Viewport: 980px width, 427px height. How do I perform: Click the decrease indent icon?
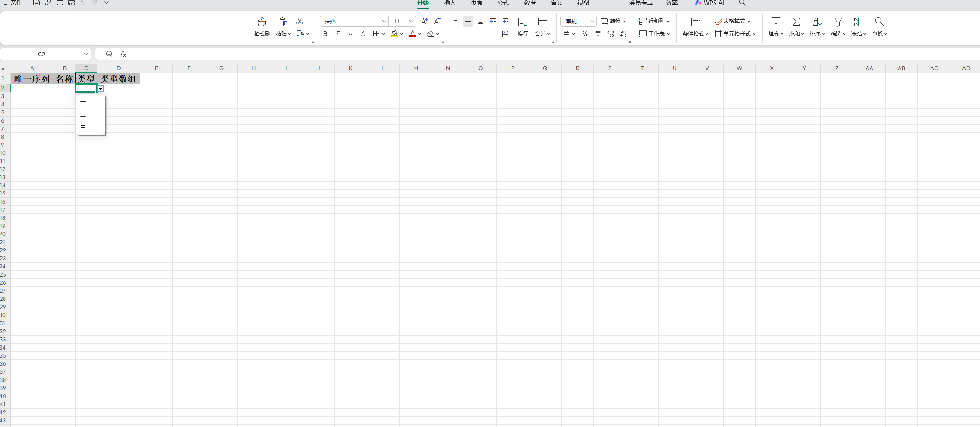point(493,21)
